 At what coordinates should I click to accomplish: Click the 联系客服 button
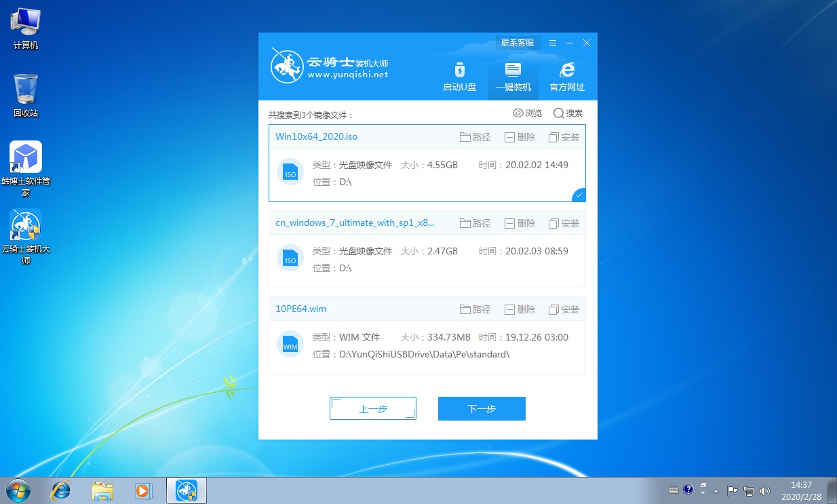click(x=518, y=43)
